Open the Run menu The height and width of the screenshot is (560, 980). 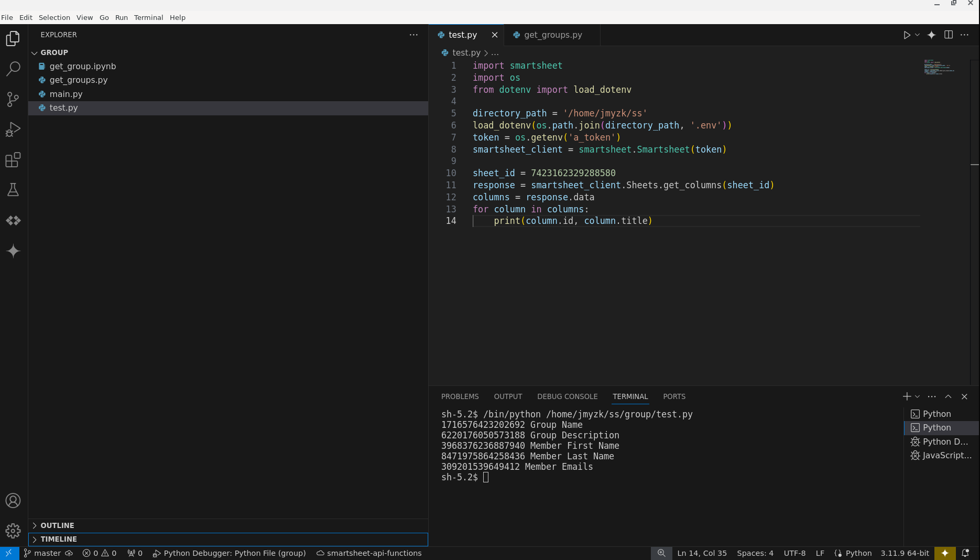[122, 17]
